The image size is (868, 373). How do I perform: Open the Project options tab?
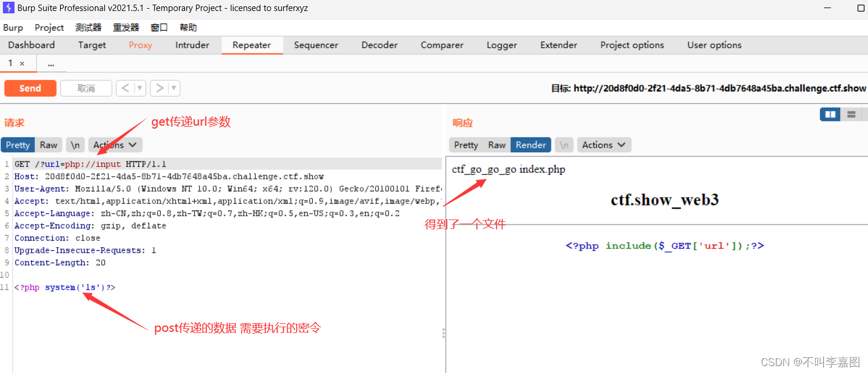point(632,45)
